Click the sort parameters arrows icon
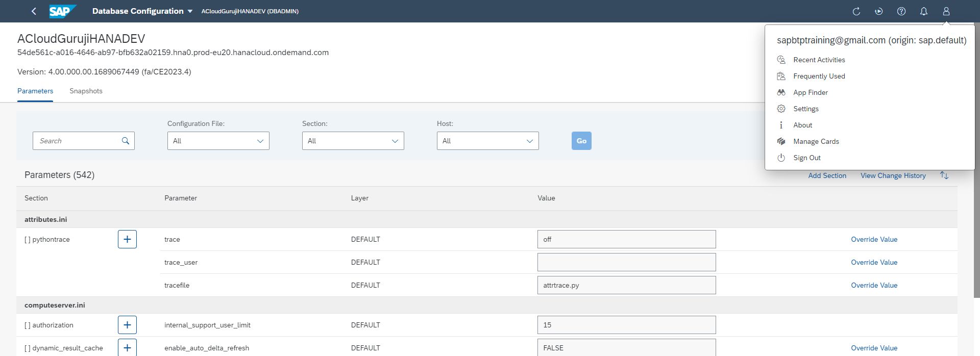The height and width of the screenshot is (356, 980). 944,175
